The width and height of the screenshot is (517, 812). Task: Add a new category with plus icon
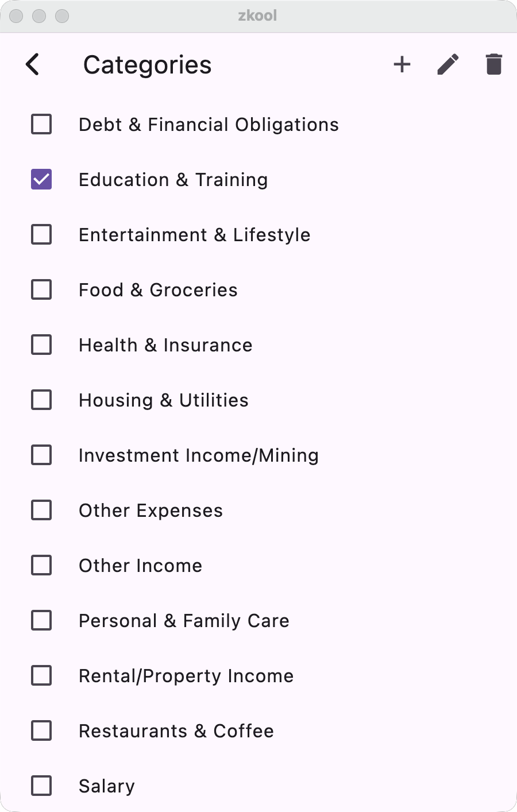402,64
